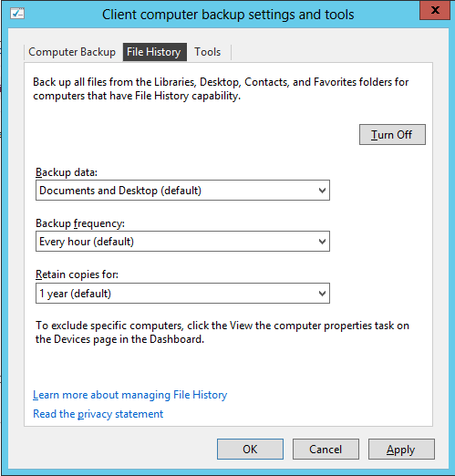Viewport: 455px width, 476px height.
Task: Close the backup settings dialog
Action: 435,10
